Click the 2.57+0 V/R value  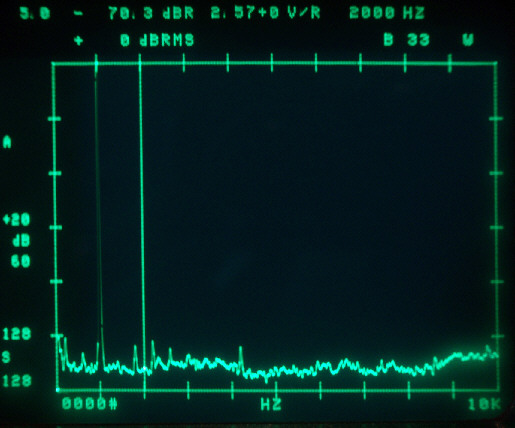pyautogui.click(x=266, y=14)
